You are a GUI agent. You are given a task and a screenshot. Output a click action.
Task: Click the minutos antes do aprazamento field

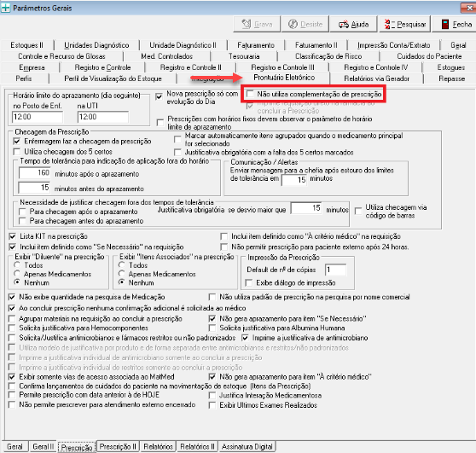point(34,188)
